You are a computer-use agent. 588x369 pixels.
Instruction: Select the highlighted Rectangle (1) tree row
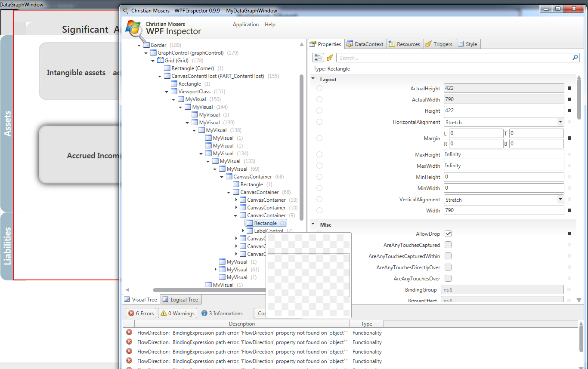pyautogui.click(x=266, y=223)
